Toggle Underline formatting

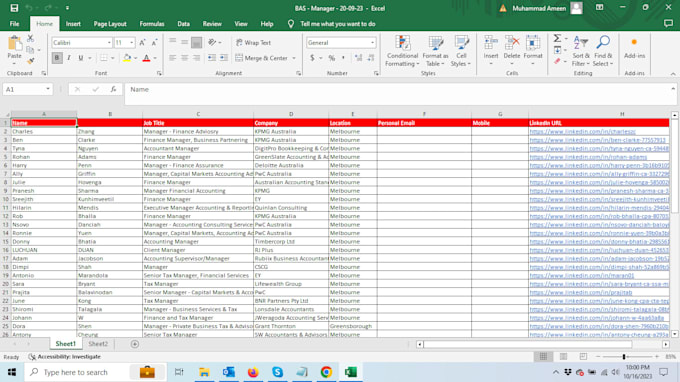click(81, 58)
